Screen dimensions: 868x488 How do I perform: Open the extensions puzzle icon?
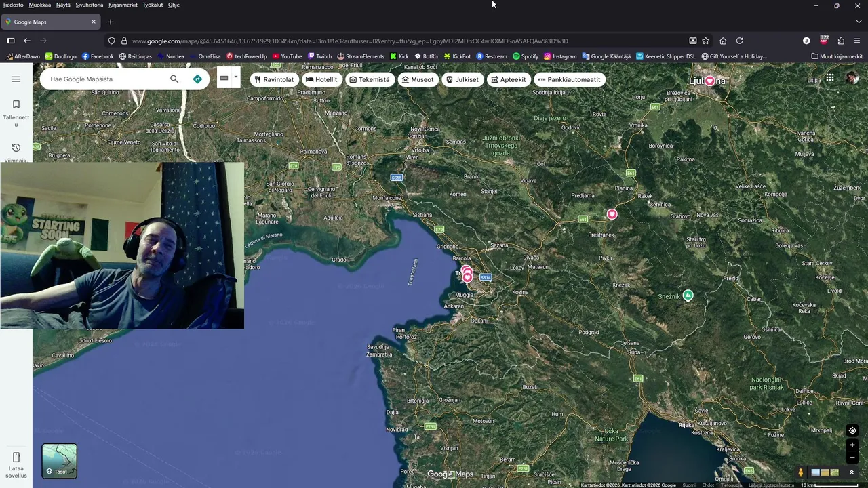[841, 41]
